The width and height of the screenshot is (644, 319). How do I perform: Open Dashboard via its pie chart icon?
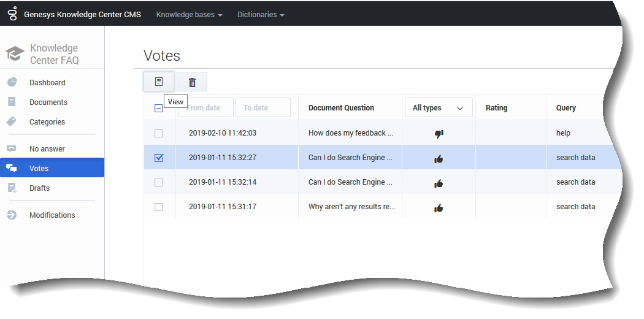pos(12,83)
